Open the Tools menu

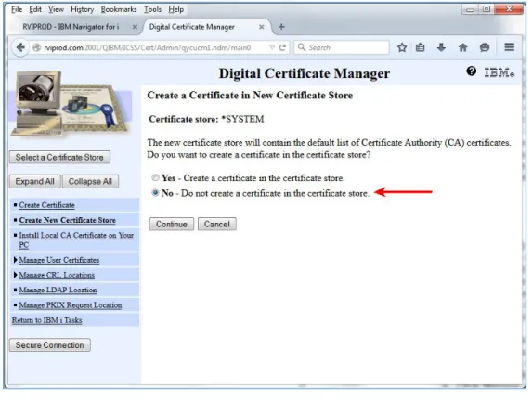click(152, 9)
